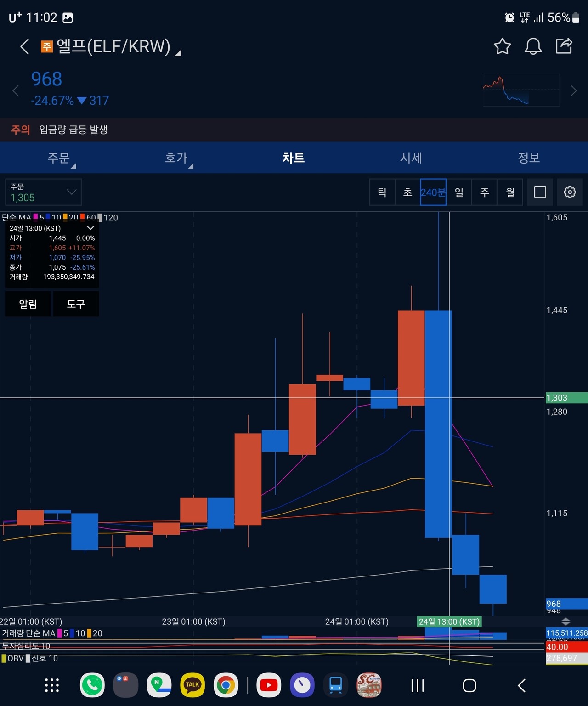The height and width of the screenshot is (706, 588).
Task: Switch to the 시세 tab
Action: click(411, 158)
